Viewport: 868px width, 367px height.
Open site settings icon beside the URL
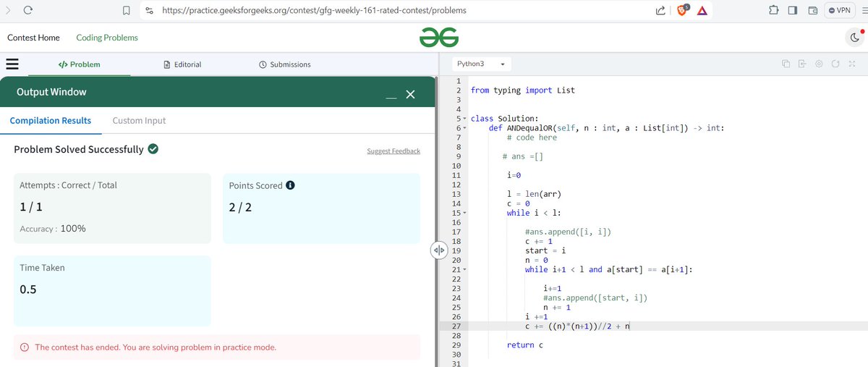[149, 11]
